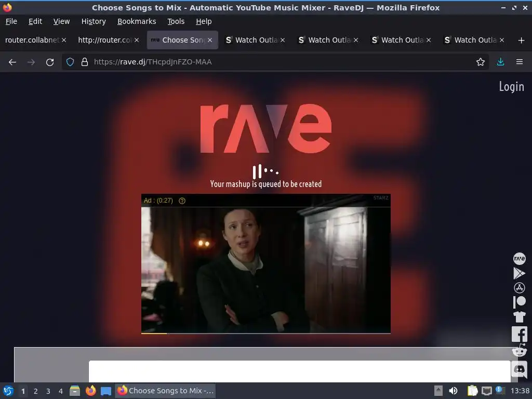Open the merchandise t-shirt icon
Screen dimensions: 532x399
(519, 316)
